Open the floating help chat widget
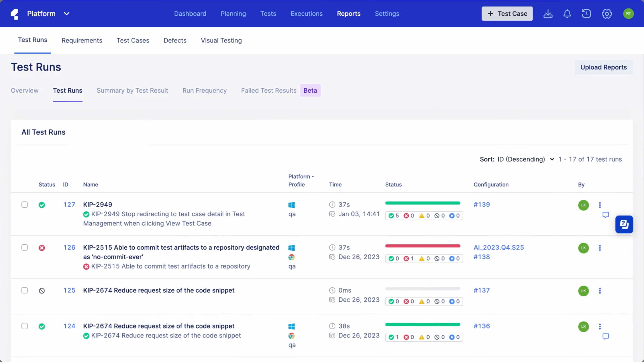 624,224
